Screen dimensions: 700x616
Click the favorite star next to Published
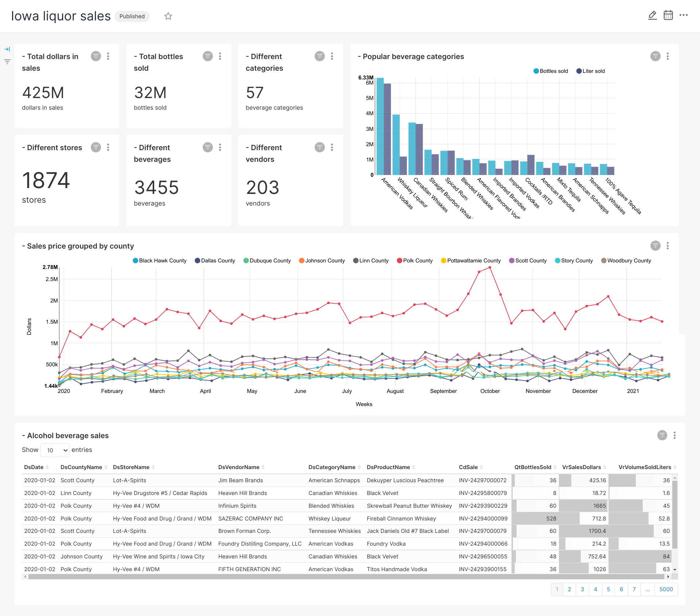point(168,16)
